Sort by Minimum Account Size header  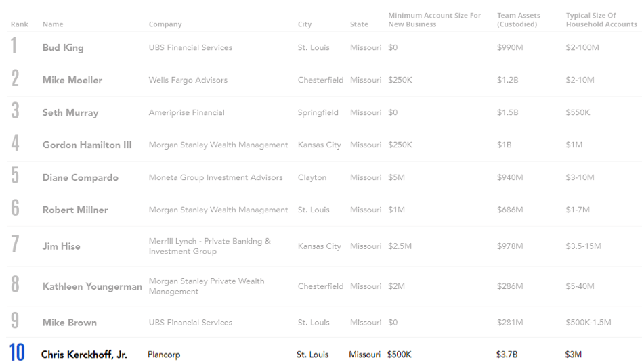(x=434, y=20)
